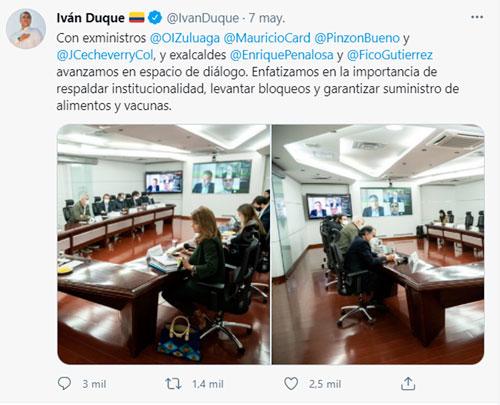Open the left meeting photo
500x405 pixels.
tap(163, 244)
